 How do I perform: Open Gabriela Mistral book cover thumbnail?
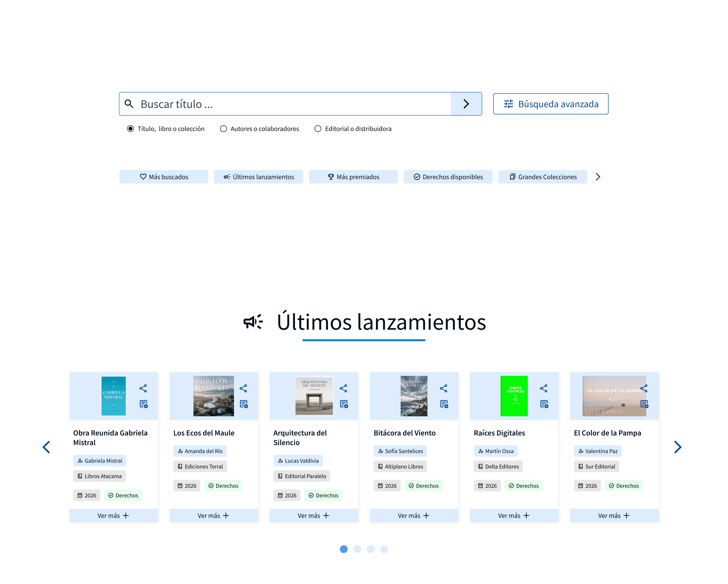(113, 396)
